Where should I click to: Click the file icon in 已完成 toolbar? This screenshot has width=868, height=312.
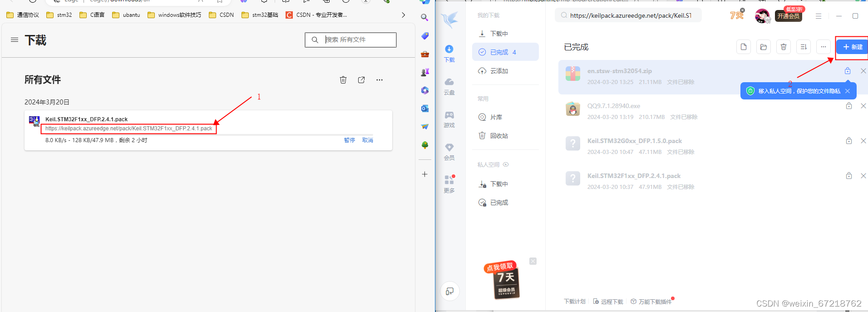744,47
